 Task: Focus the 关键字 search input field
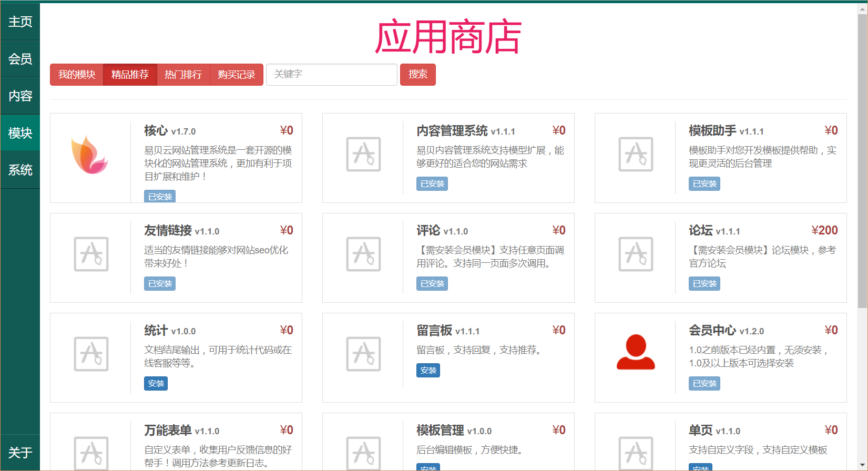tap(332, 75)
